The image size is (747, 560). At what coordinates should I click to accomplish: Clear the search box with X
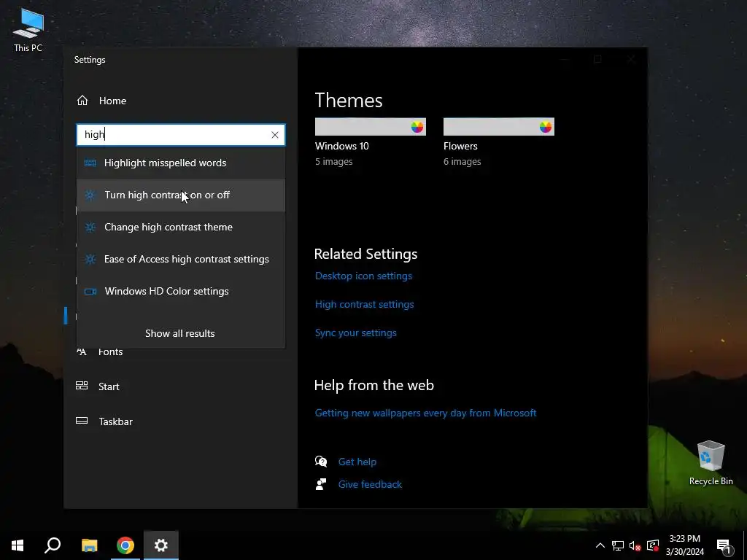click(x=275, y=135)
